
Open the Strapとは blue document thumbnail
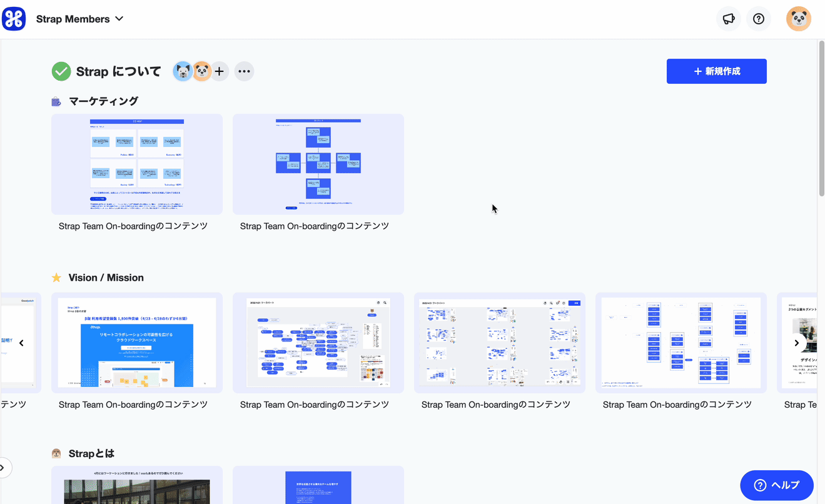(318, 485)
